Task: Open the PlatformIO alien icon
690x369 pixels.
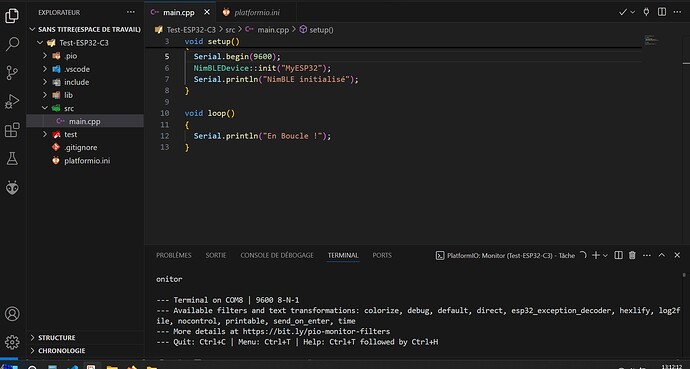Action: [12, 188]
